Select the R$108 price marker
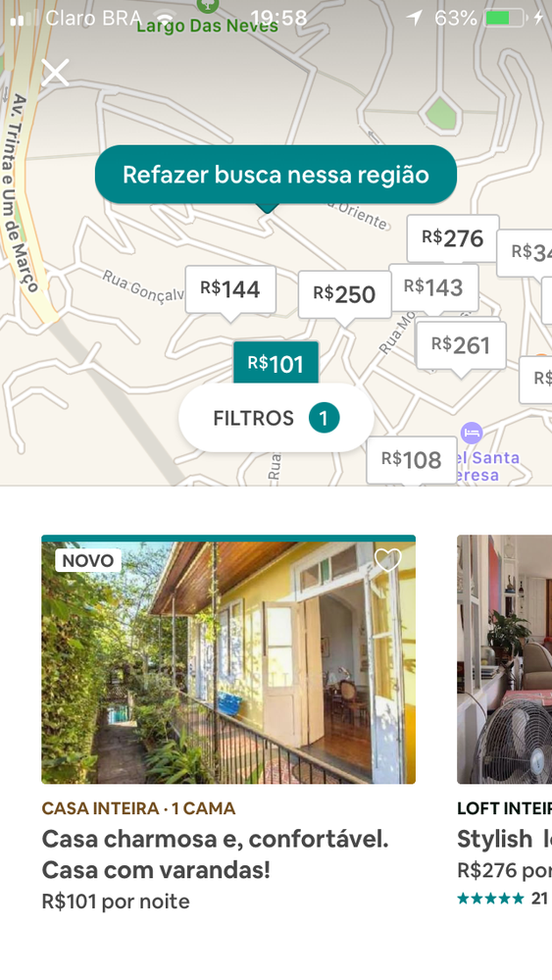Image resolution: width=552 pixels, height=980 pixels. pos(412,460)
